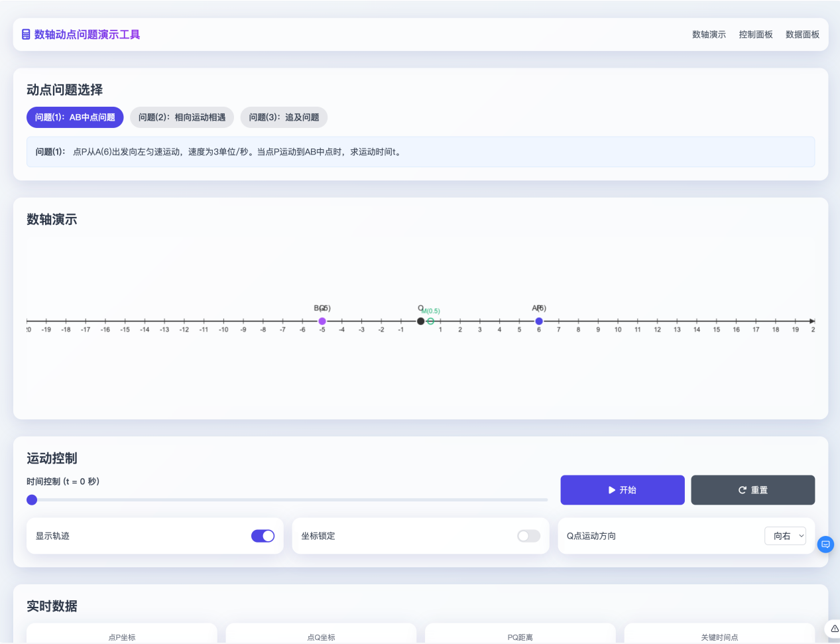Click the purple point B on the number line
The image size is (840, 644).
(x=322, y=321)
